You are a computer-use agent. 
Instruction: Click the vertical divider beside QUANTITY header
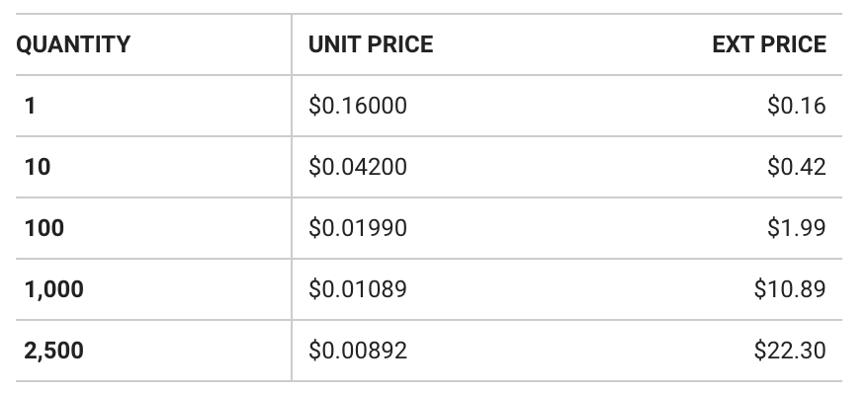pyautogui.click(x=292, y=44)
